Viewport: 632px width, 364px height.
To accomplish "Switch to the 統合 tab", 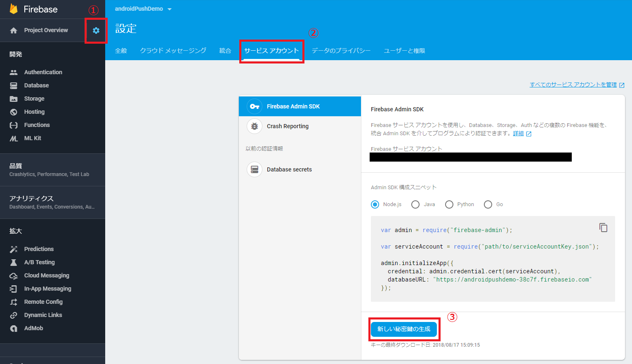I will tap(225, 51).
